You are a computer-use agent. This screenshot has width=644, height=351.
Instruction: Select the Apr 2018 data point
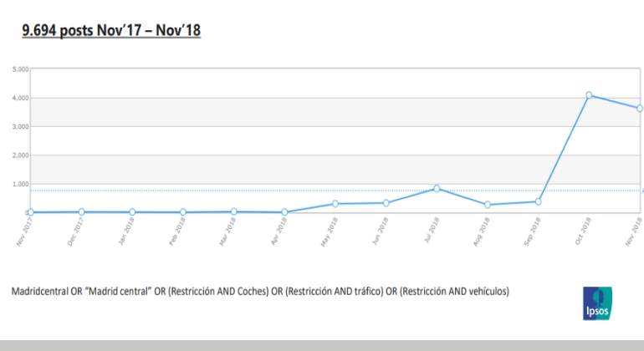click(284, 212)
